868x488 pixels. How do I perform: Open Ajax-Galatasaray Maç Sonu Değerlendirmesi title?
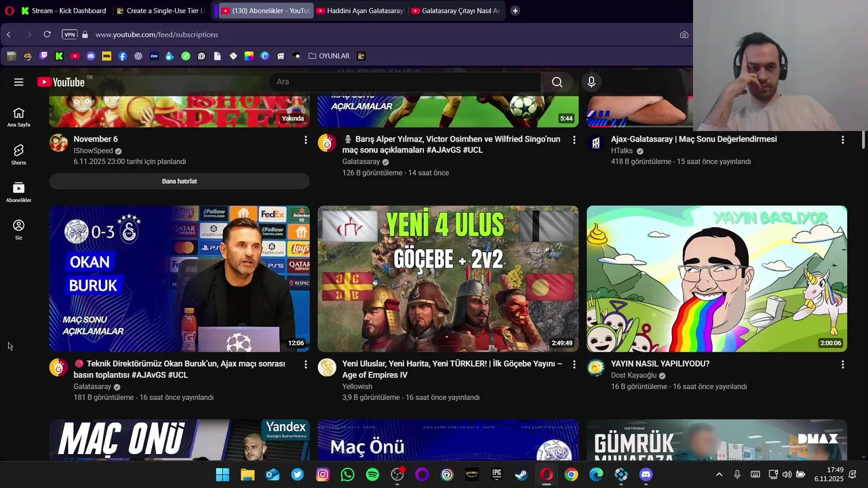[694, 139]
